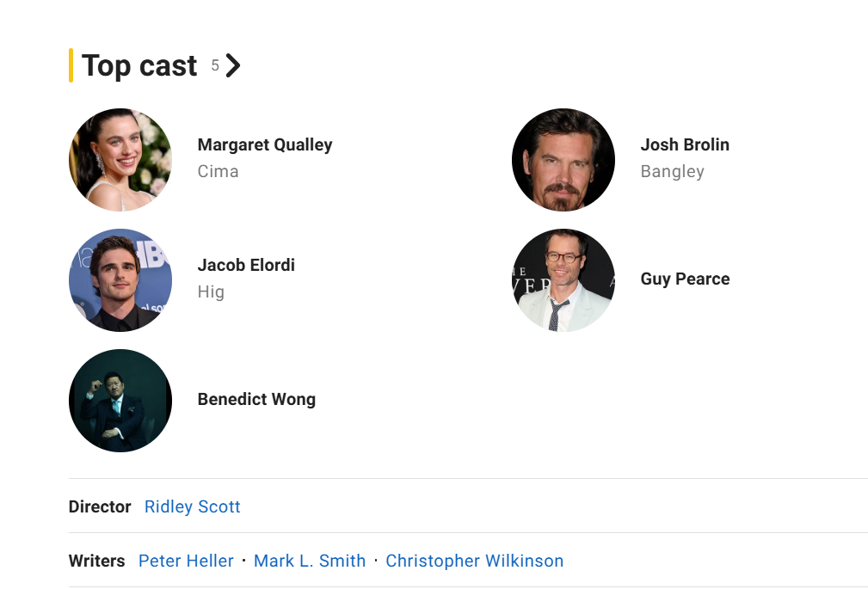Click the Jacob Elordi name link
The width and height of the screenshot is (868, 589).
point(246,265)
